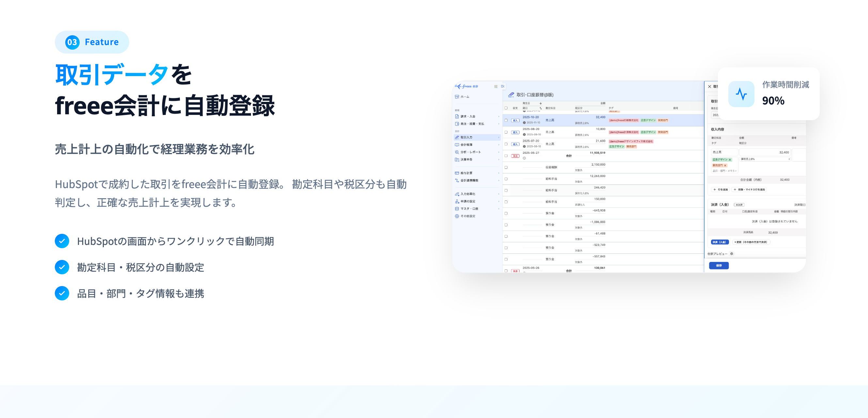The image size is (868, 418).
Task: Check the row dated 2025-08-20
Action: tap(506, 132)
